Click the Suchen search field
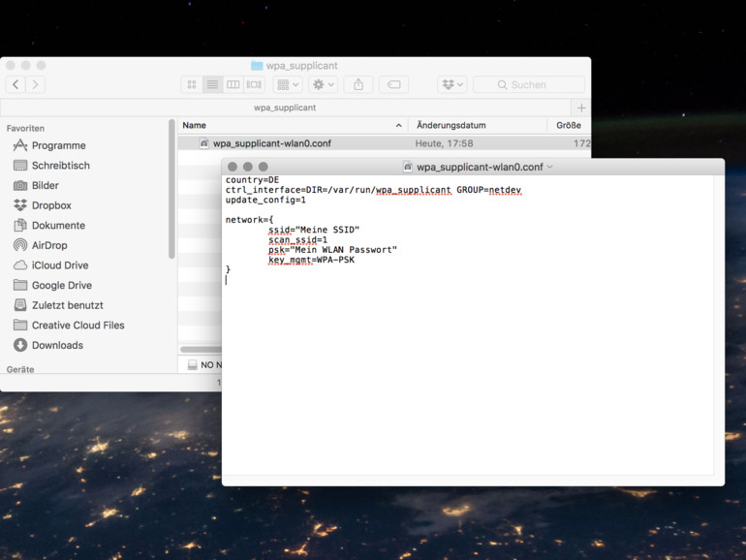 tap(529, 84)
